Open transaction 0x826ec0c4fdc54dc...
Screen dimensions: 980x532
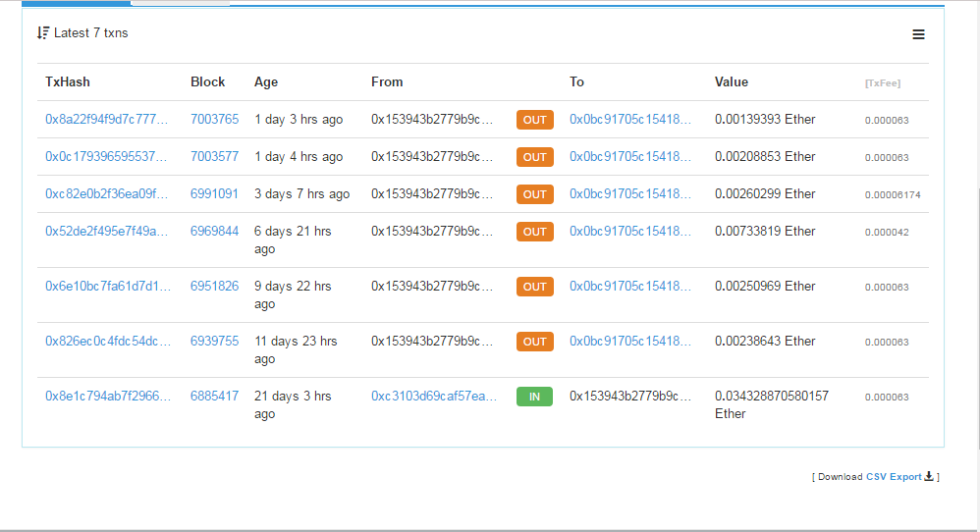[x=107, y=342]
